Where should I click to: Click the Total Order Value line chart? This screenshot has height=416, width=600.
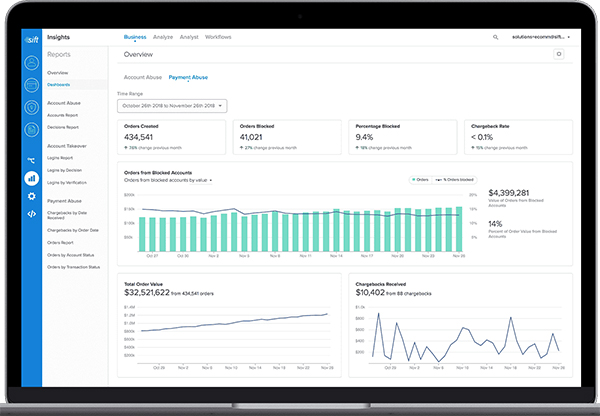point(234,335)
